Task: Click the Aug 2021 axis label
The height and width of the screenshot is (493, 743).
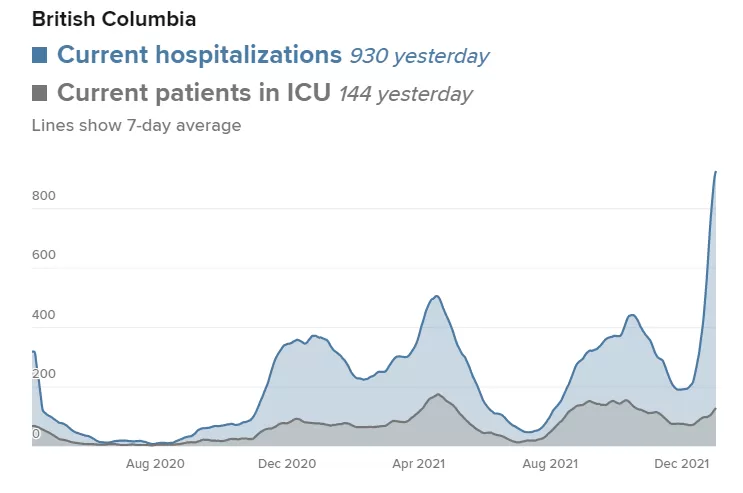Action: coord(550,464)
